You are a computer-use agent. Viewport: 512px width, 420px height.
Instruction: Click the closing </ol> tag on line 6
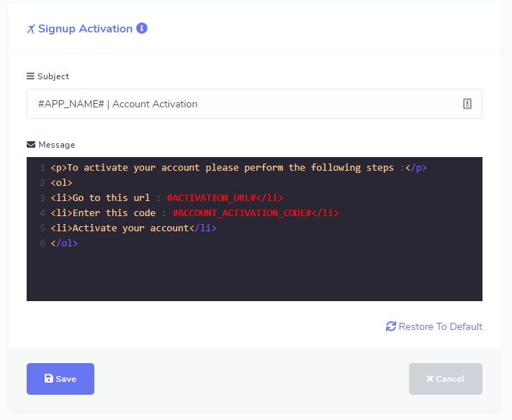point(64,243)
